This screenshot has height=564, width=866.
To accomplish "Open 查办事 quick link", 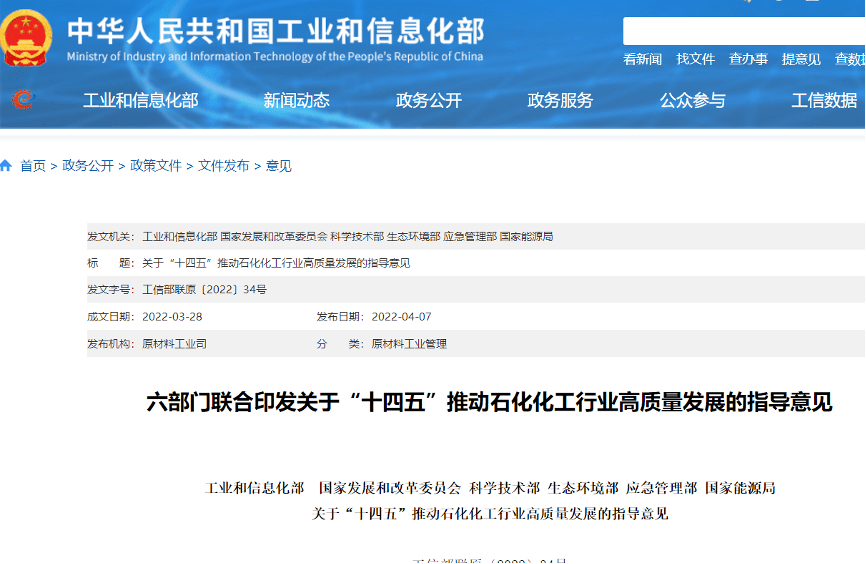I will click(748, 59).
